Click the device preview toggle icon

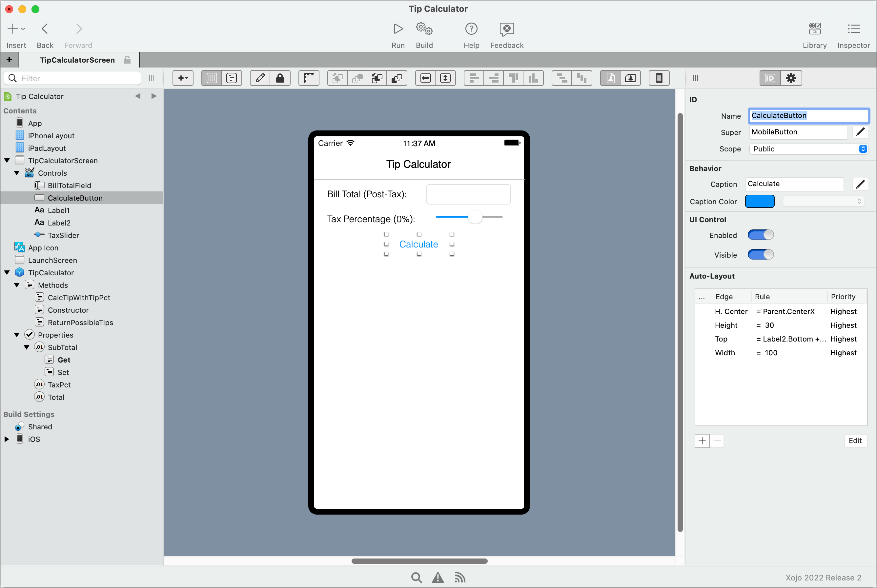click(659, 78)
